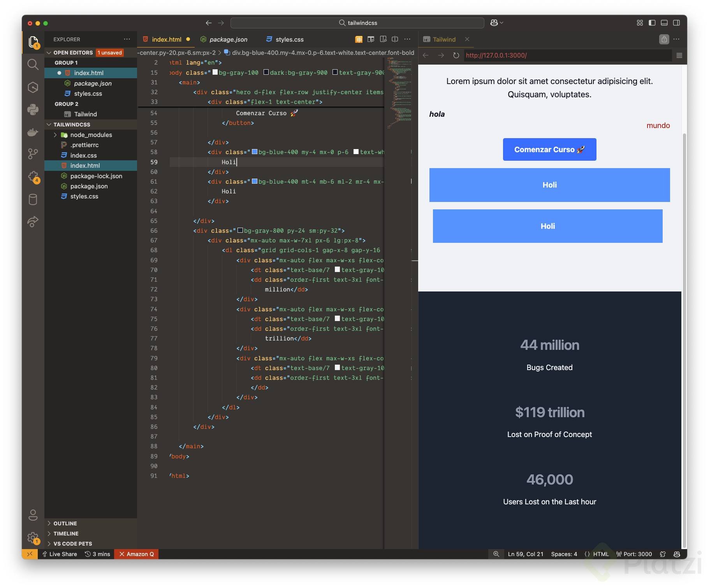Go back using the title bar arrow
The image size is (709, 588).
point(209,23)
